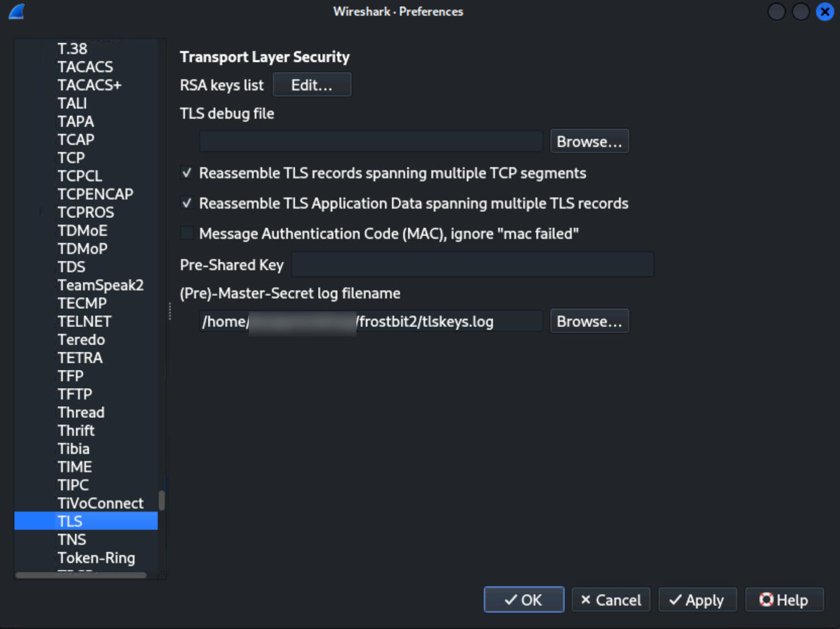
Task: Uncheck Reassemble TLS records spanning TCP segments
Action: [x=187, y=174]
